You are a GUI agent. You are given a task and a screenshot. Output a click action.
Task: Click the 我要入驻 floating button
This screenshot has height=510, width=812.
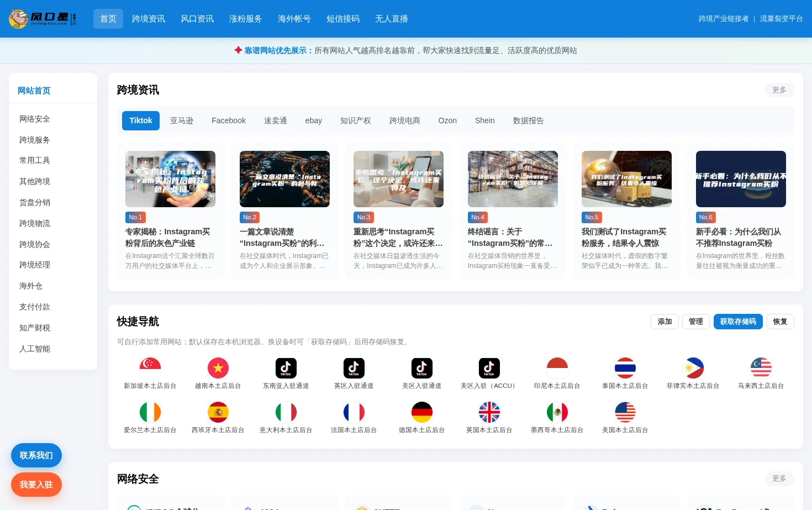point(36,485)
